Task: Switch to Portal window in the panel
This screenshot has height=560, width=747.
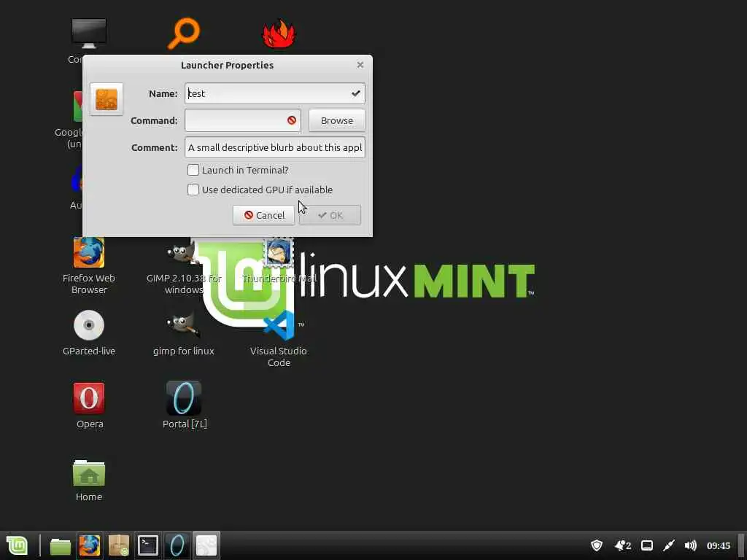Action: pos(177,545)
